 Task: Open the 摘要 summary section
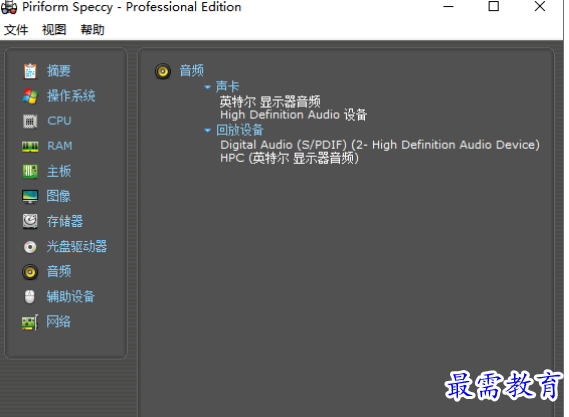(59, 71)
